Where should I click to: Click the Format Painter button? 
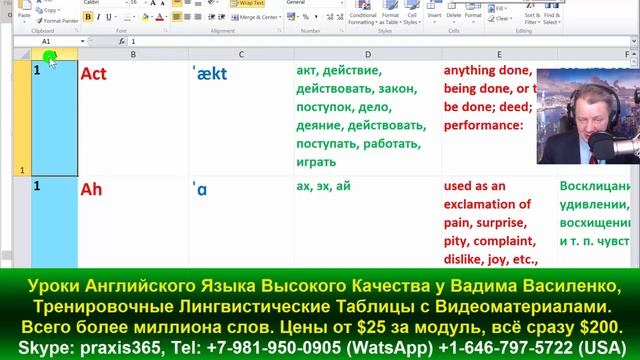click(57, 20)
